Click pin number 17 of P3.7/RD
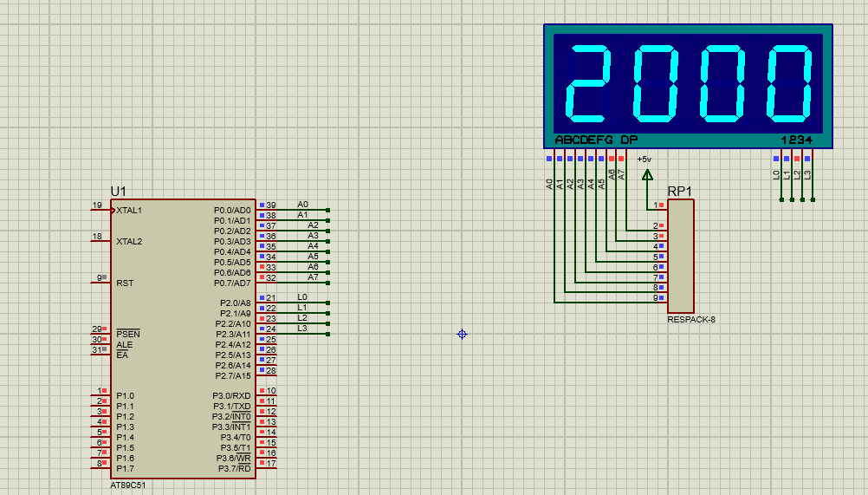The height and width of the screenshot is (495, 868). [271, 464]
